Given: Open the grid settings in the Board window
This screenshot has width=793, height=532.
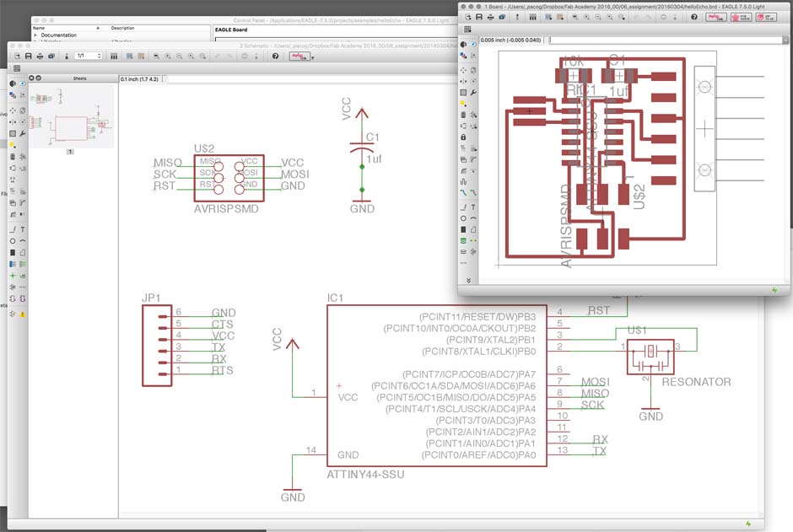Looking at the screenshot, I should click(467, 30).
